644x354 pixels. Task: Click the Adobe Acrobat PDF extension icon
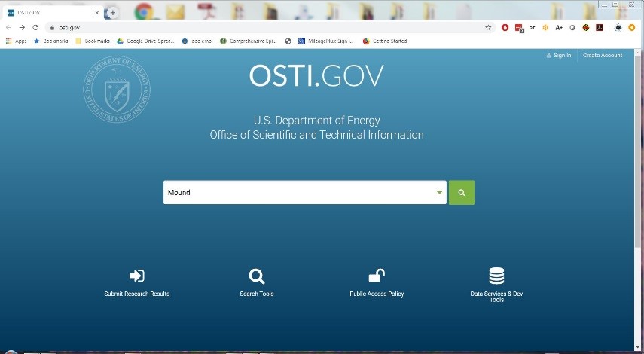coord(600,28)
